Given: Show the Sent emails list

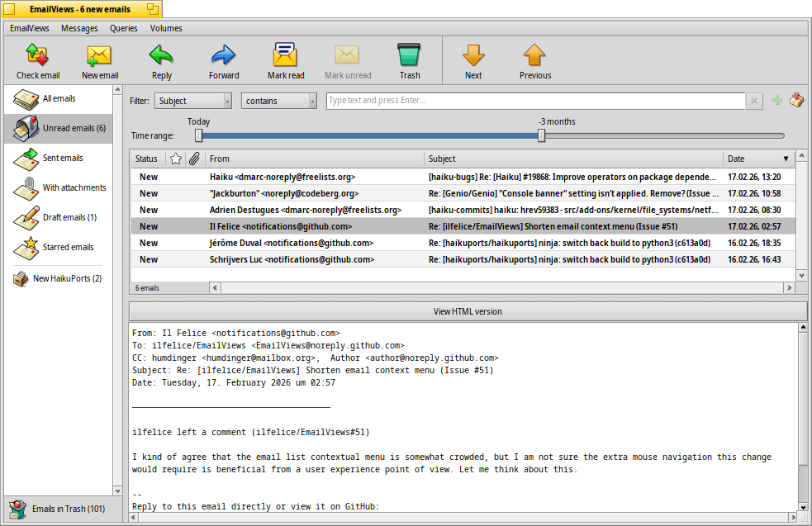Looking at the screenshot, I should 59,158.
